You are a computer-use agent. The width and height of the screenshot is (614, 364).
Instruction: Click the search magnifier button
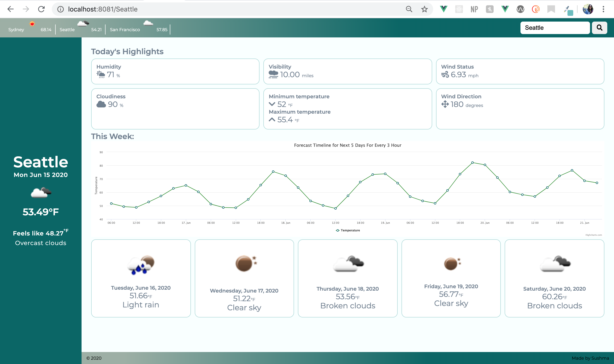coord(599,28)
